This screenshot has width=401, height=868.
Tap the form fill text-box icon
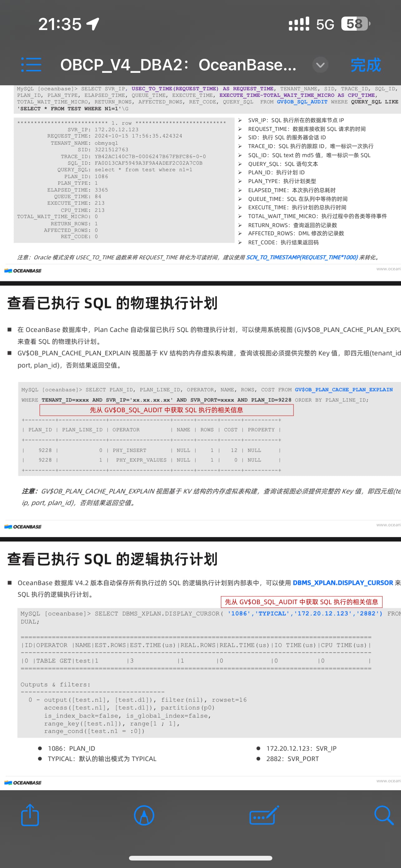point(264,815)
